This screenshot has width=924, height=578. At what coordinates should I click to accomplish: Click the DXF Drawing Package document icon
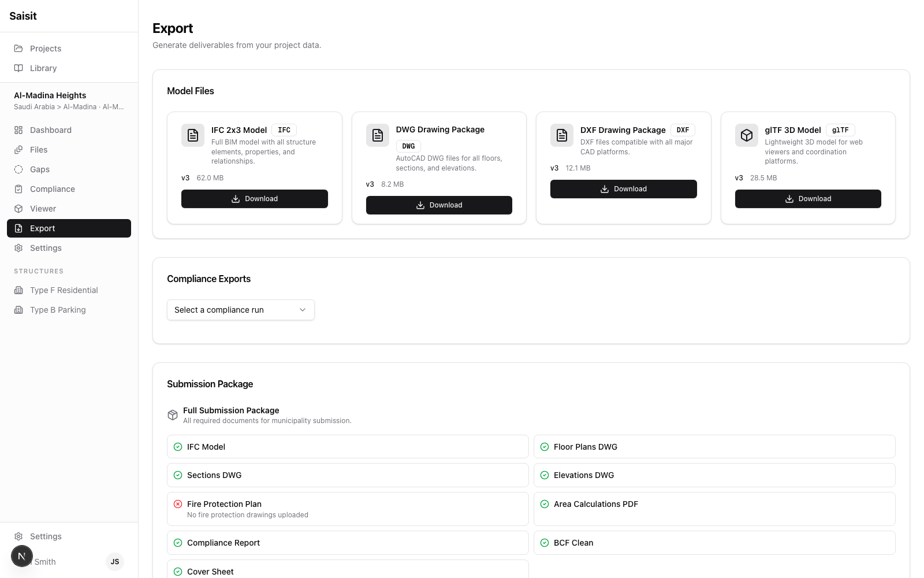coord(562,135)
